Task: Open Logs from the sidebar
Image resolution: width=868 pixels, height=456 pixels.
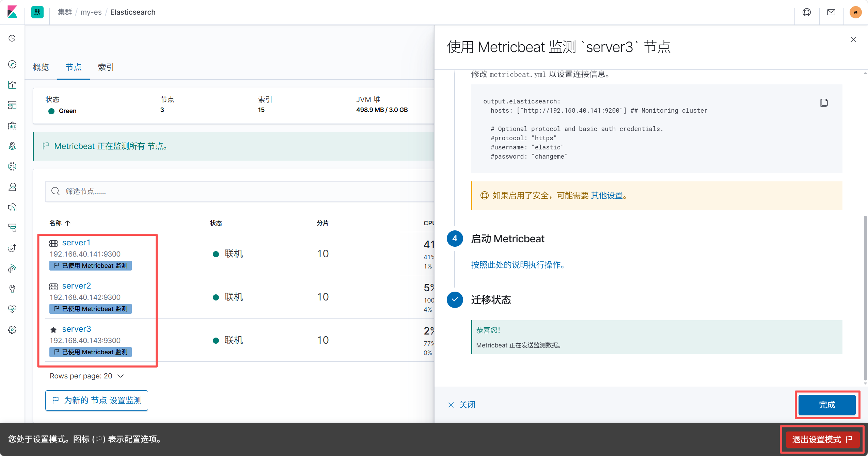Action: tap(12, 207)
